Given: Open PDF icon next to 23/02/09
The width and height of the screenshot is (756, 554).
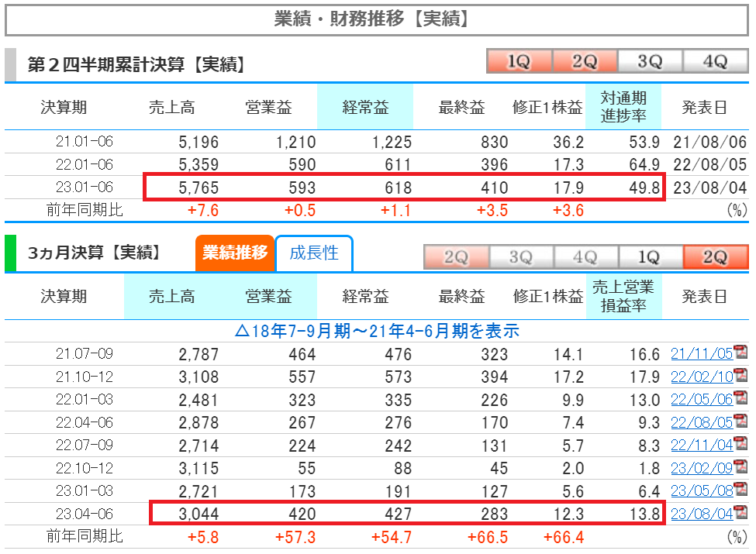Looking at the screenshot, I should pos(740,466).
